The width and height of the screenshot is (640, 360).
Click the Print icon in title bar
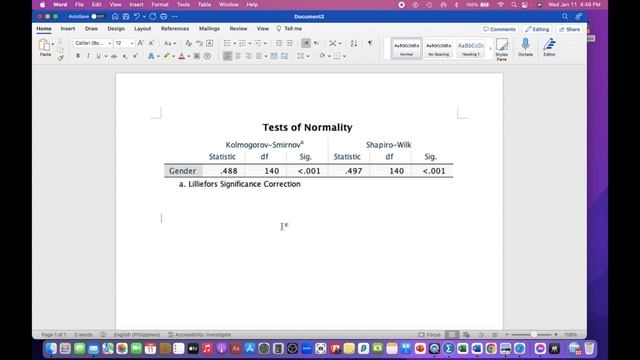tap(163, 16)
